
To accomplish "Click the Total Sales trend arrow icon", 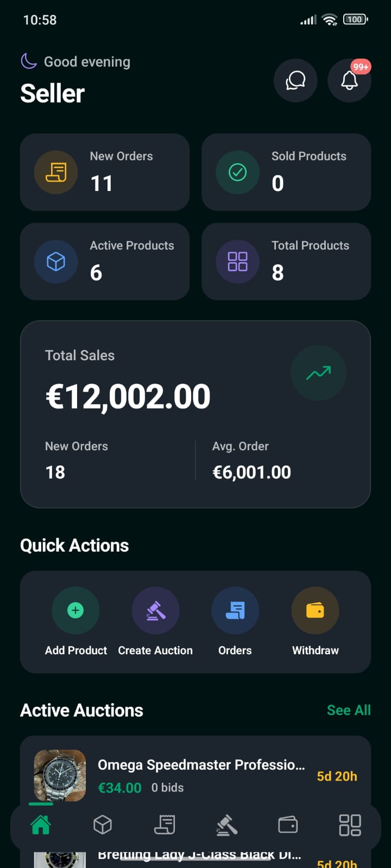I will pyautogui.click(x=318, y=373).
